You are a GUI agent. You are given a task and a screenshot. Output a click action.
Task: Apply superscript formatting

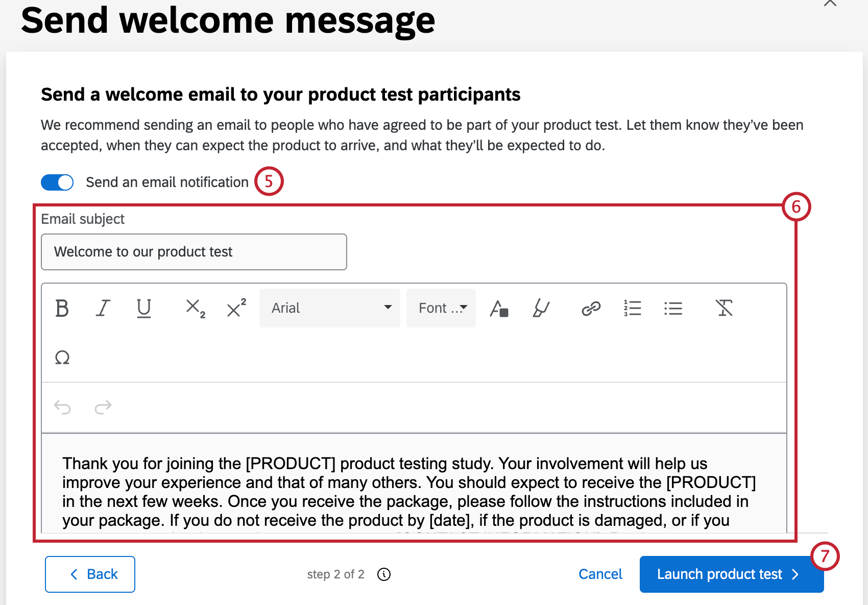click(x=235, y=308)
